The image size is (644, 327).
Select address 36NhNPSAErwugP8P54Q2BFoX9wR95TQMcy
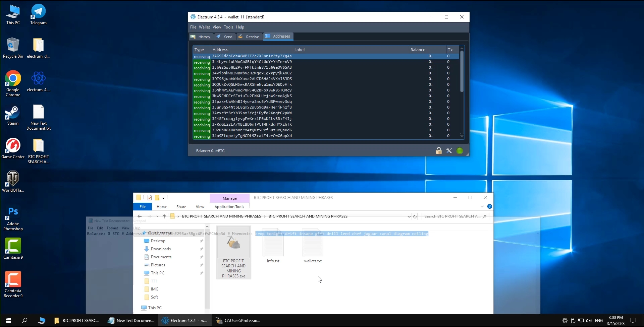[x=252, y=90]
